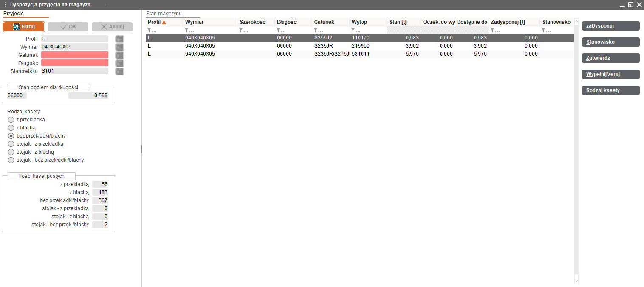
Task: Select the 'z przekładką' cassette type
Action: [x=11, y=120]
